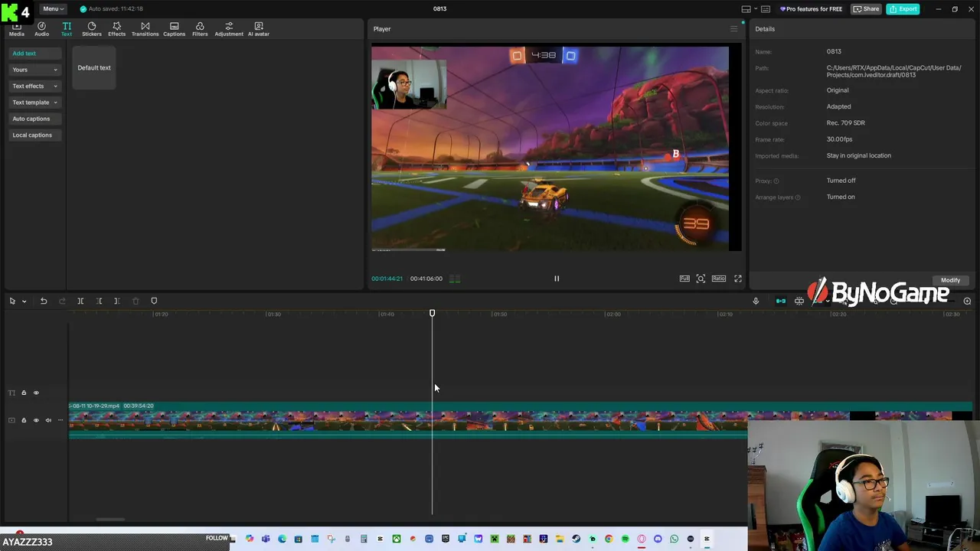Screen dimensions: 980x551
Task: Open the Player panel options menu
Action: tap(733, 29)
